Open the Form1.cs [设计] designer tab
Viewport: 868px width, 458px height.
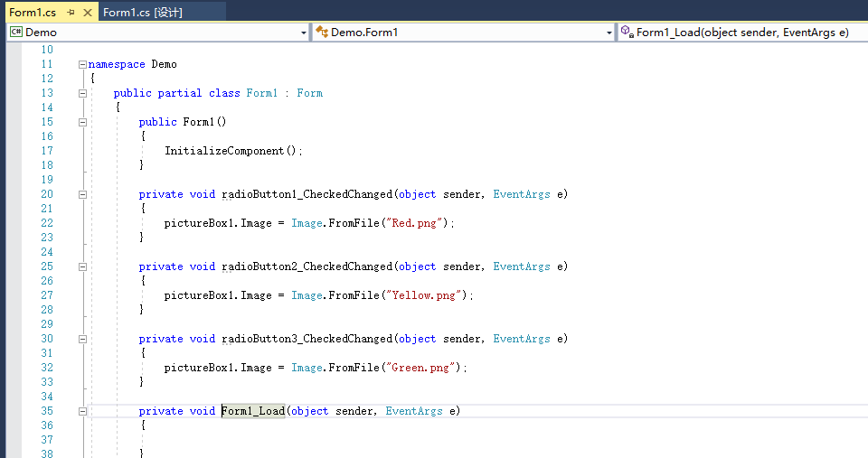[142, 12]
